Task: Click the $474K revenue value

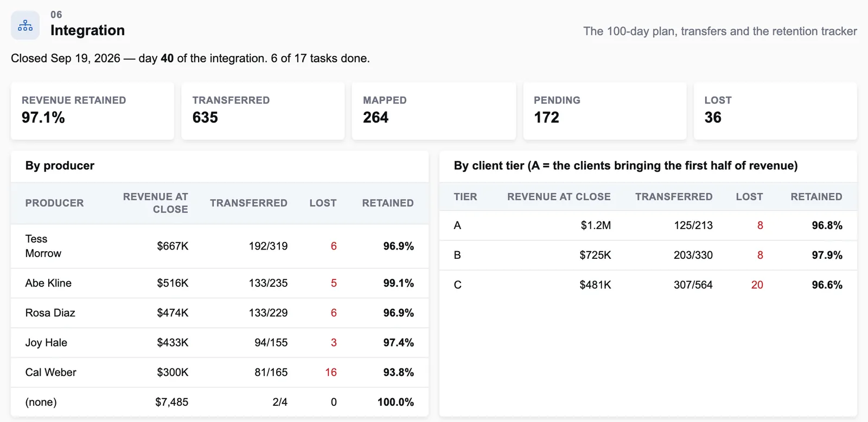Action: tap(173, 313)
